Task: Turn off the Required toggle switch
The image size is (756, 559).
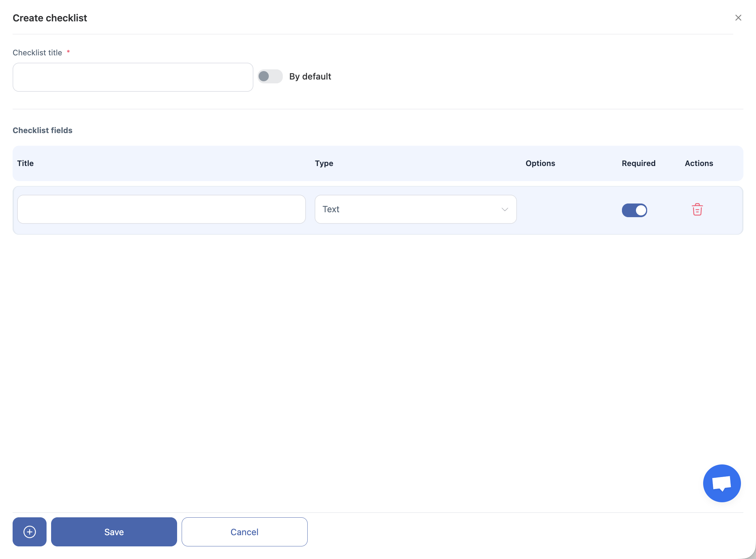Action: pyautogui.click(x=634, y=210)
